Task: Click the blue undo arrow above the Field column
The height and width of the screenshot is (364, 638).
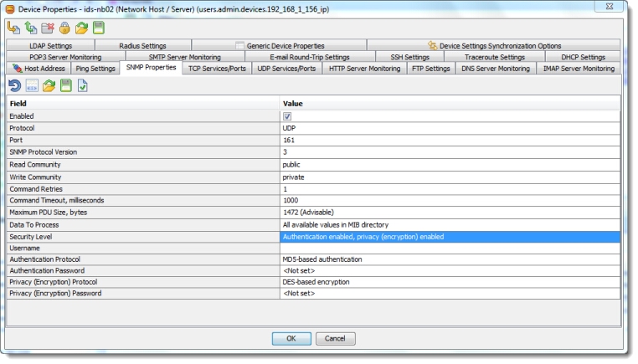Action: pyautogui.click(x=15, y=86)
